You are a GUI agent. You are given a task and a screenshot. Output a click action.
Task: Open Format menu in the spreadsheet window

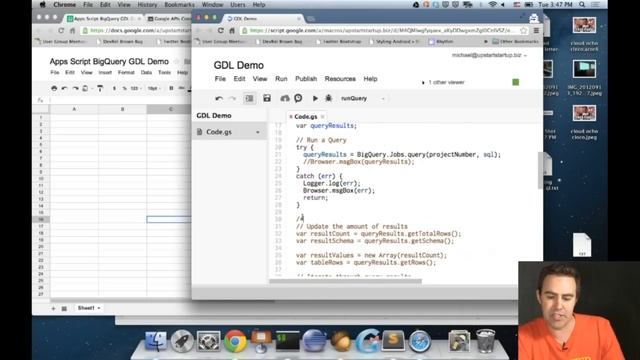[126, 72]
